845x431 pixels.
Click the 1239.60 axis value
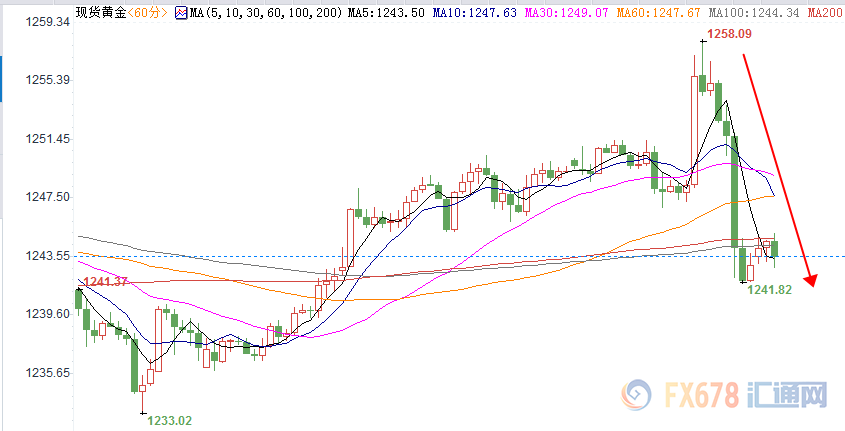[47, 314]
